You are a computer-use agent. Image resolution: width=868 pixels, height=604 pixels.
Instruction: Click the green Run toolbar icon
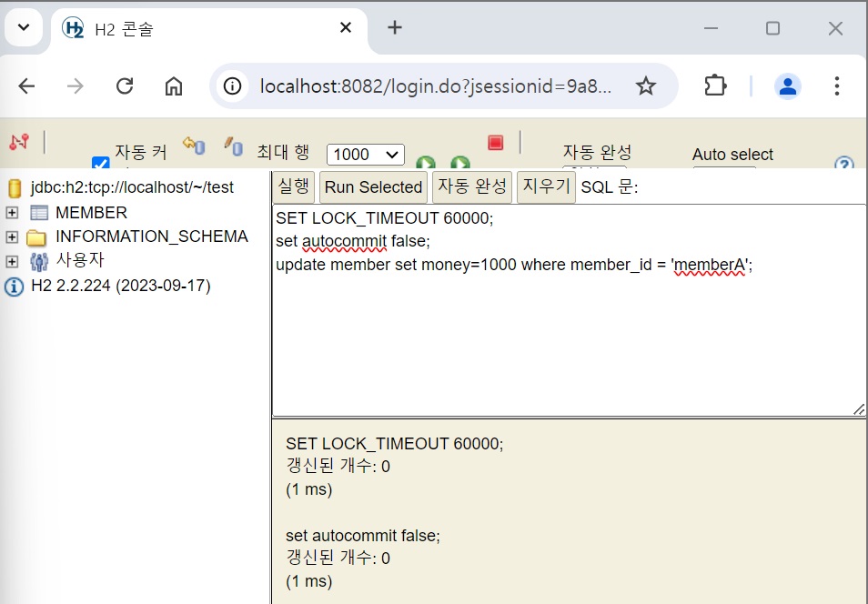425,162
